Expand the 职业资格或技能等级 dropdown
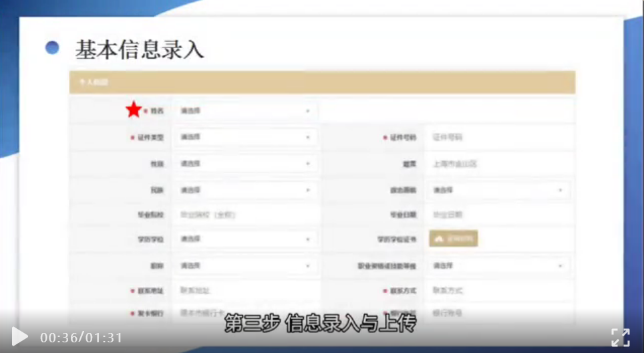This screenshot has width=644, height=353. pos(498,265)
